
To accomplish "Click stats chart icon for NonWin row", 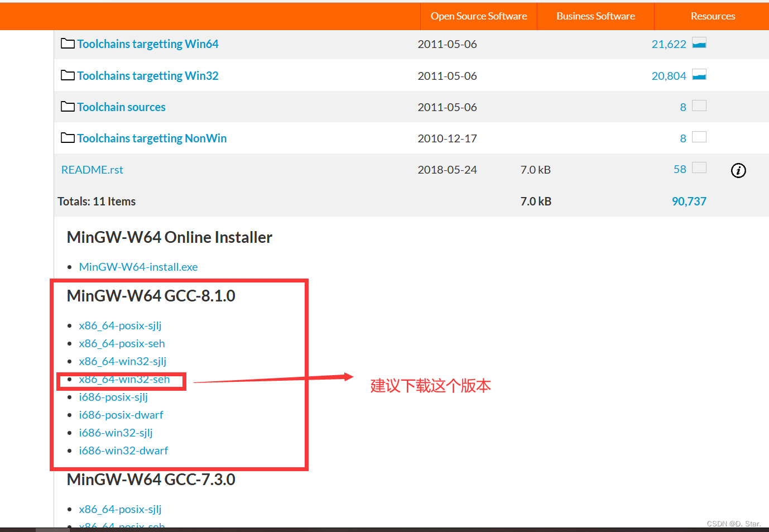I will point(699,137).
